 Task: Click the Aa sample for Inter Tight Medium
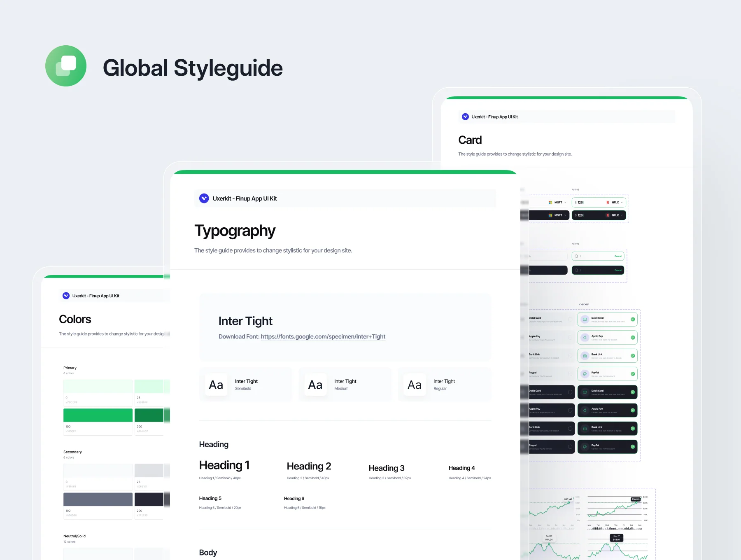click(315, 385)
